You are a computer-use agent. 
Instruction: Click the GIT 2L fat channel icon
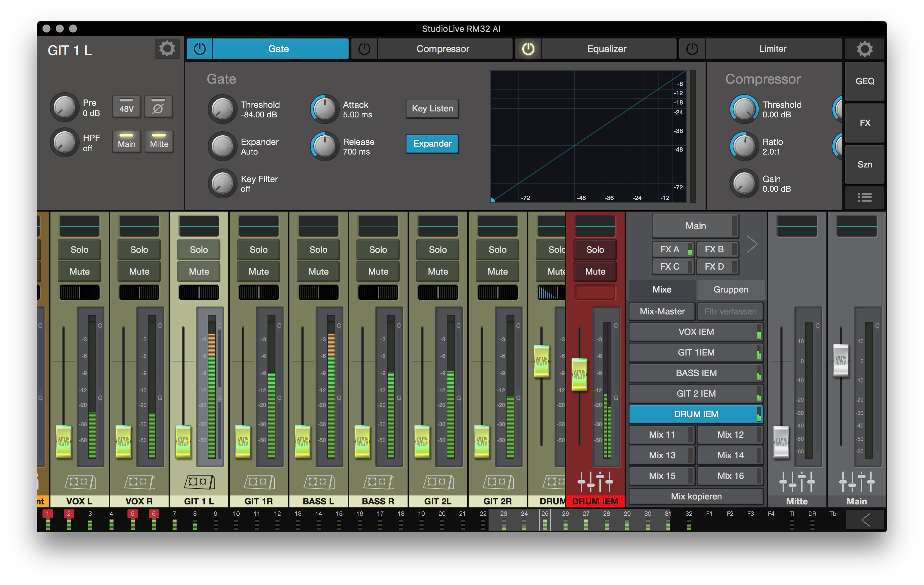[438, 482]
